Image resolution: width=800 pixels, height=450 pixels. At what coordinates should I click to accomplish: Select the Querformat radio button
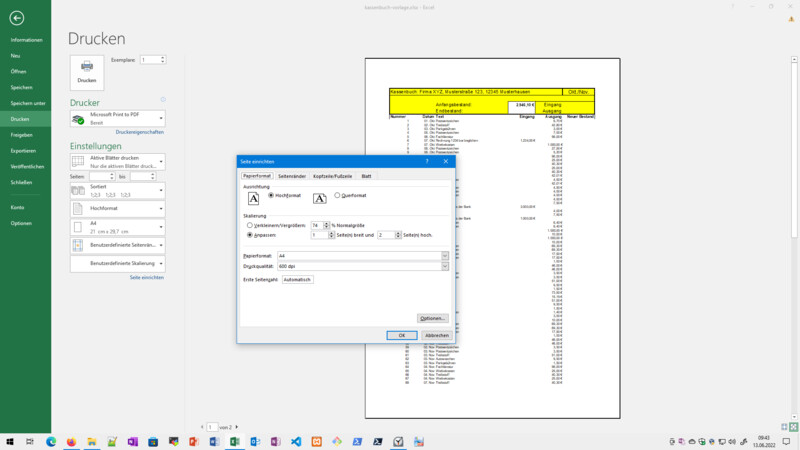click(x=337, y=195)
